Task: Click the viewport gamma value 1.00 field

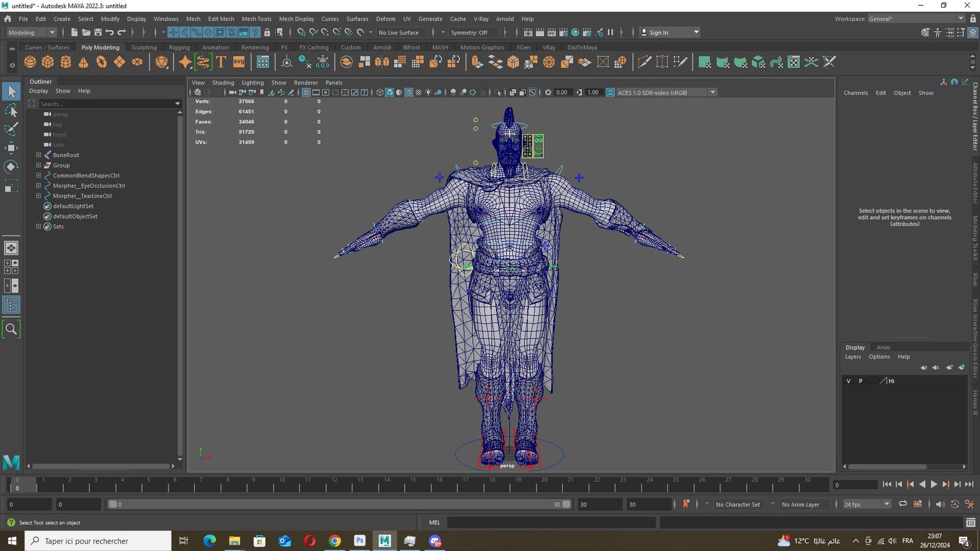Action: tap(593, 92)
